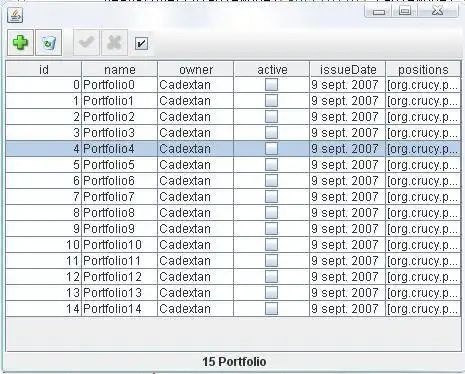Viewport: 465px width, 374px height.
Task: Select the Portfolio0 name cell
Action: click(120, 85)
